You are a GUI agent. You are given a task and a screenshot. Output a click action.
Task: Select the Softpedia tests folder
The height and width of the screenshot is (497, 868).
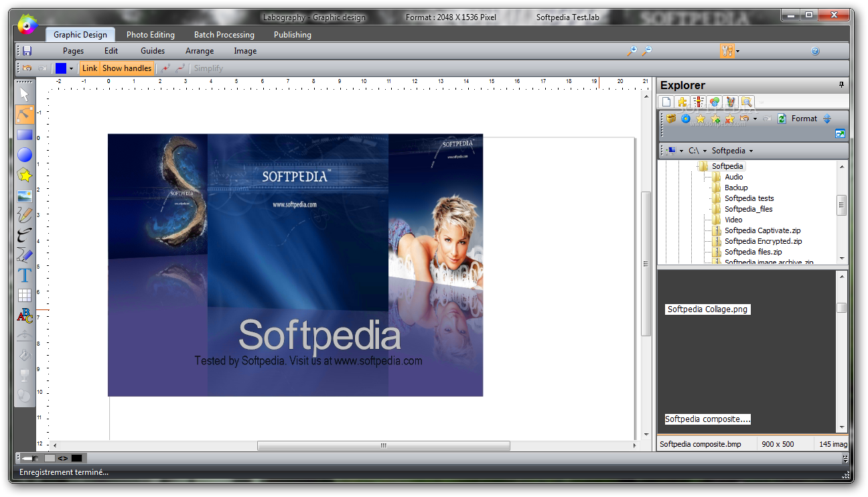click(x=749, y=198)
